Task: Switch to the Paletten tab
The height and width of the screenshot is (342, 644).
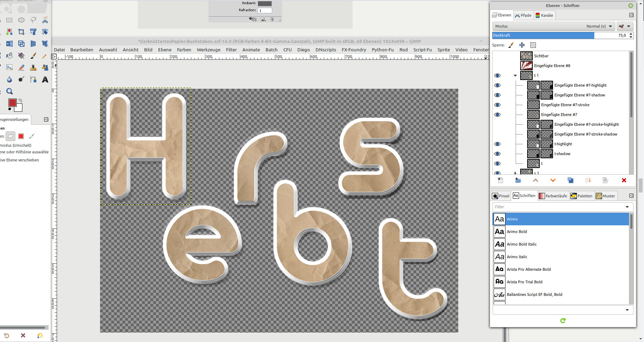Action: pos(581,196)
